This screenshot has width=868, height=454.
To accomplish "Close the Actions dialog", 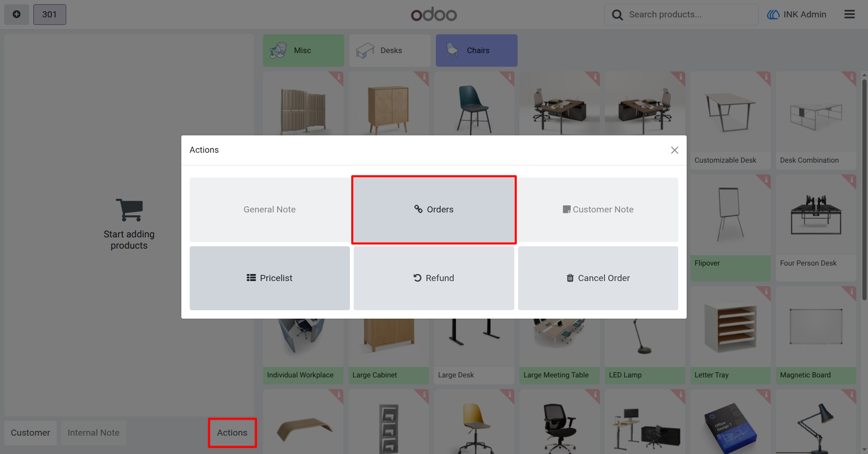I will point(674,150).
